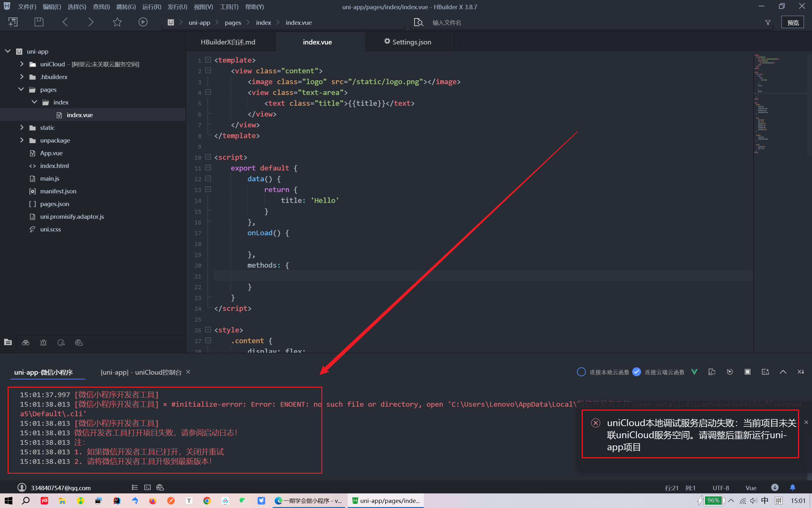Go back with the left arrow icon
This screenshot has height=508, width=812.
[65, 22]
